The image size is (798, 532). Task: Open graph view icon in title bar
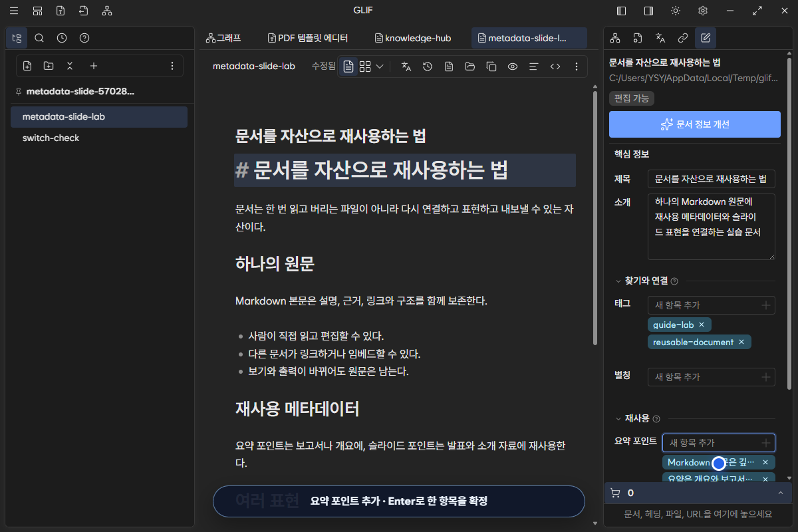pos(107,11)
